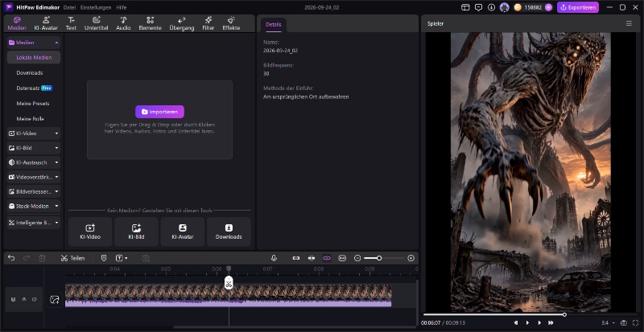The image size is (644, 332).
Task: Open the Downloads tool card
Action: coord(229,232)
